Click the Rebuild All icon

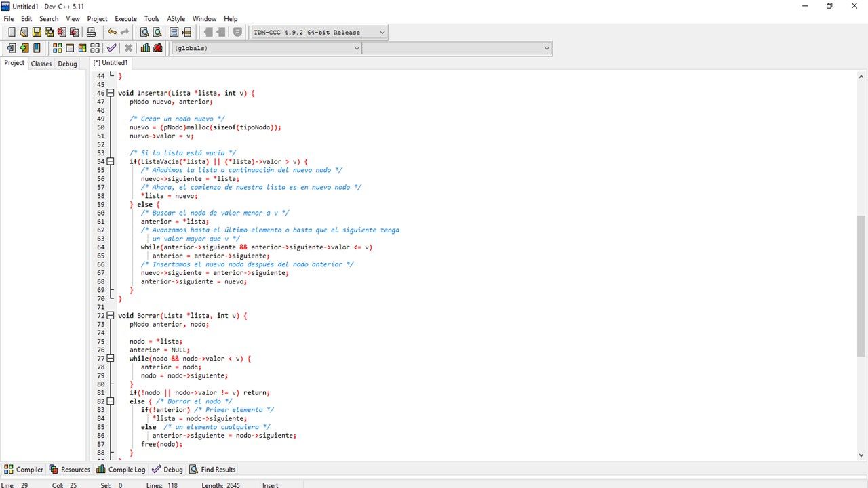[94, 48]
